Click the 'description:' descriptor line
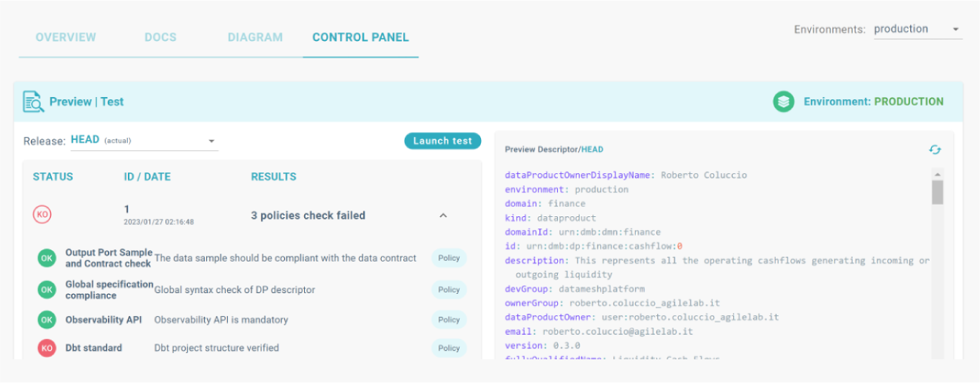980x383 pixels. point(717,267)
